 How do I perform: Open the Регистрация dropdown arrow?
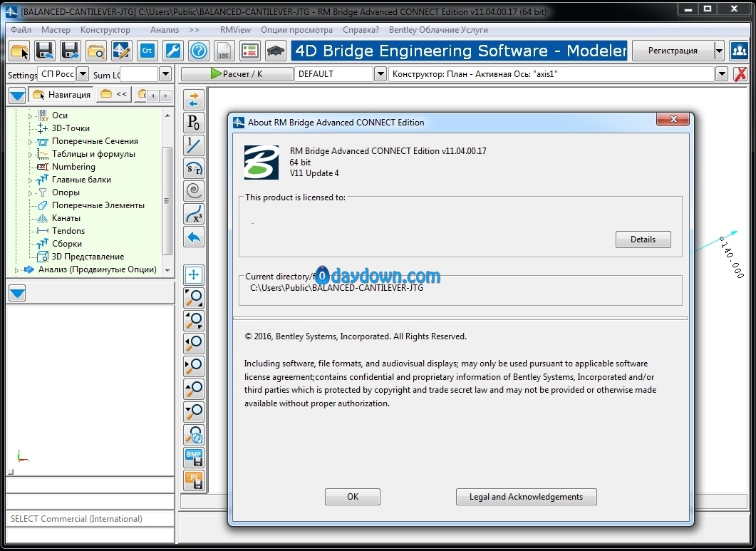[x=719, y=50]
